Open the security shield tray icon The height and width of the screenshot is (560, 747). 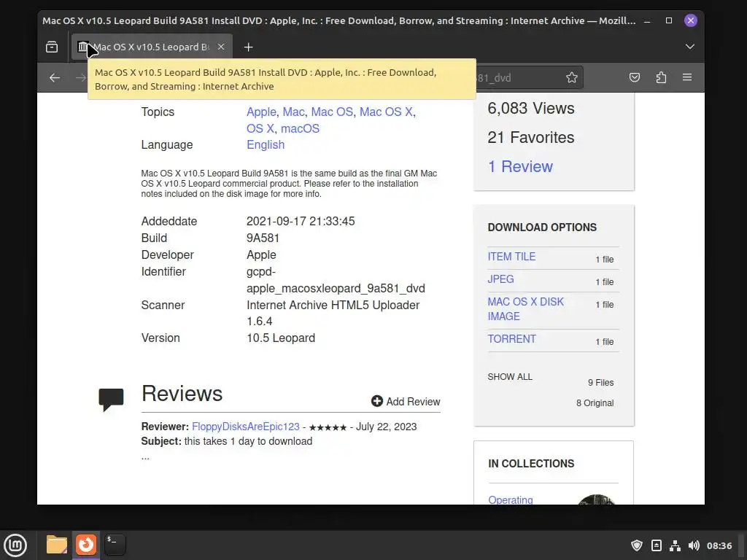636,545
